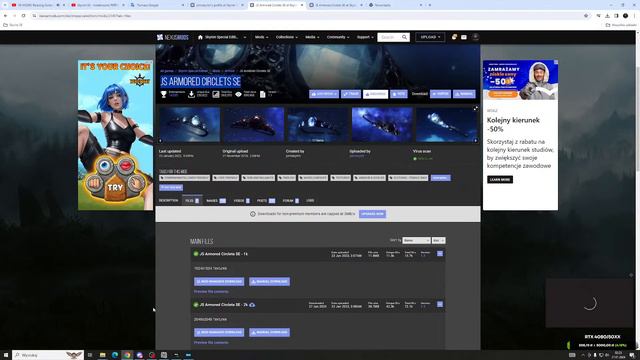Open the notifications bell icon

[454, 37]
